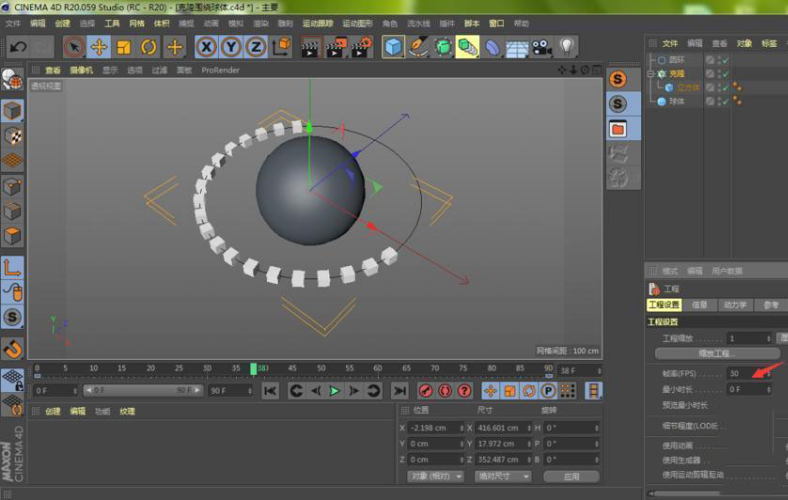Switch to the 工程设置 tab

(x=664, y=305)
